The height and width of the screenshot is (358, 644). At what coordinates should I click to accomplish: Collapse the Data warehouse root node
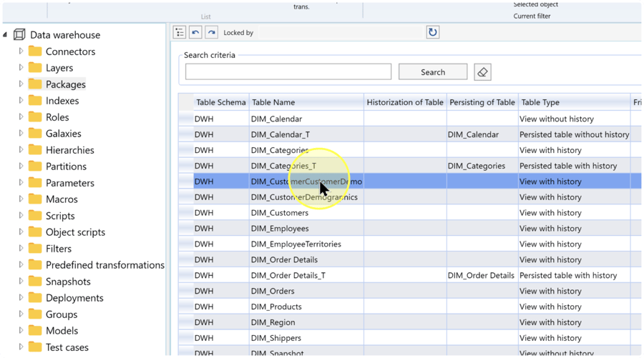[5, 35]
